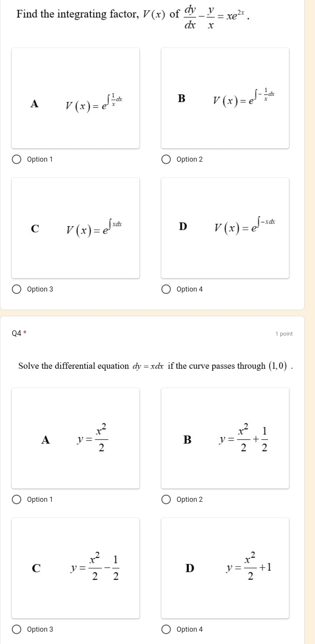
Task: Choose Option 2 radio button under Q4
Action: click(x=166, y=499)
